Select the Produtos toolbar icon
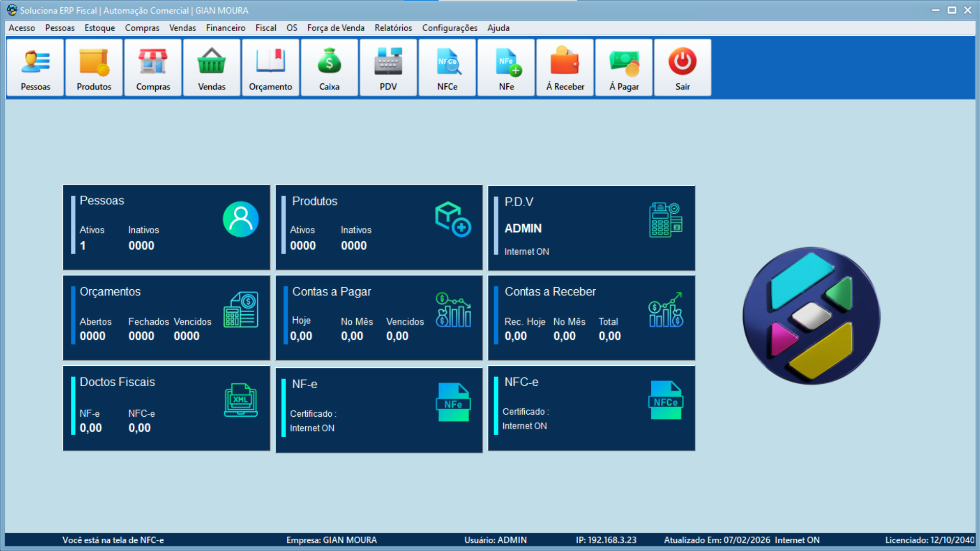980x551 pixels. point(93,67)
